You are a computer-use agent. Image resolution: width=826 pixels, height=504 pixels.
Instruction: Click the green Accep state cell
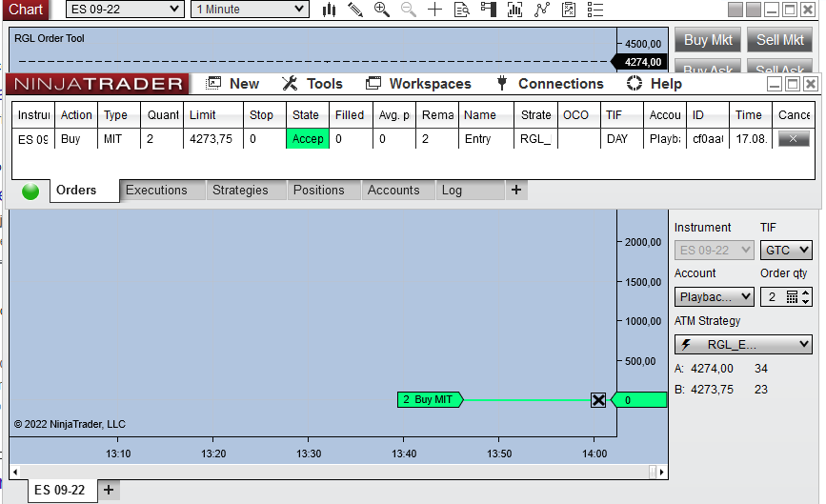point(308,139)
